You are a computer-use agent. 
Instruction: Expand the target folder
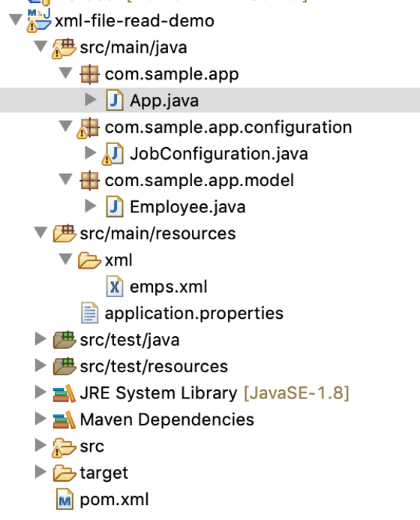[40, 472]
